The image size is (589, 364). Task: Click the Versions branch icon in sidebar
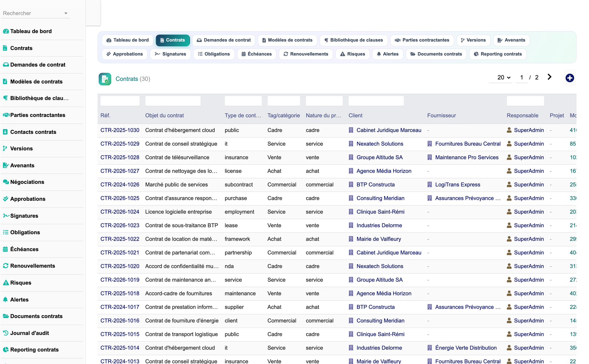point(5,148)
